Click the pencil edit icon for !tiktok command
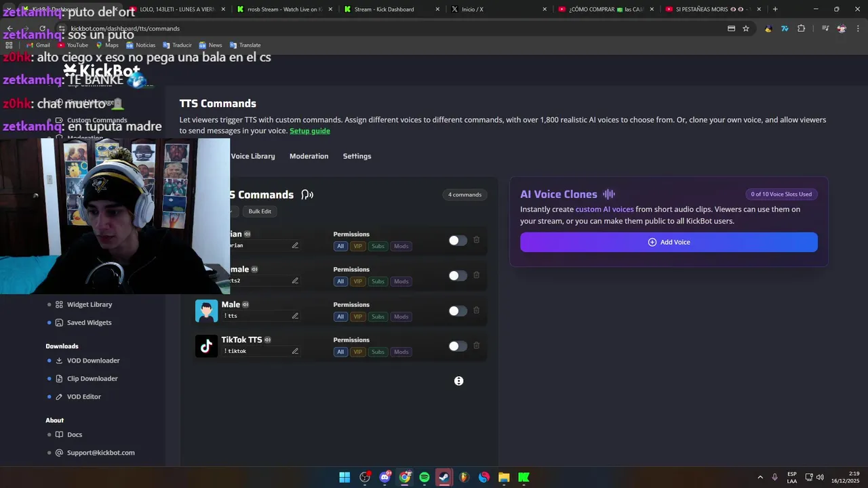The width and height of the screenshot is (868, 488). pyautogui.click(x=295, y=351)
